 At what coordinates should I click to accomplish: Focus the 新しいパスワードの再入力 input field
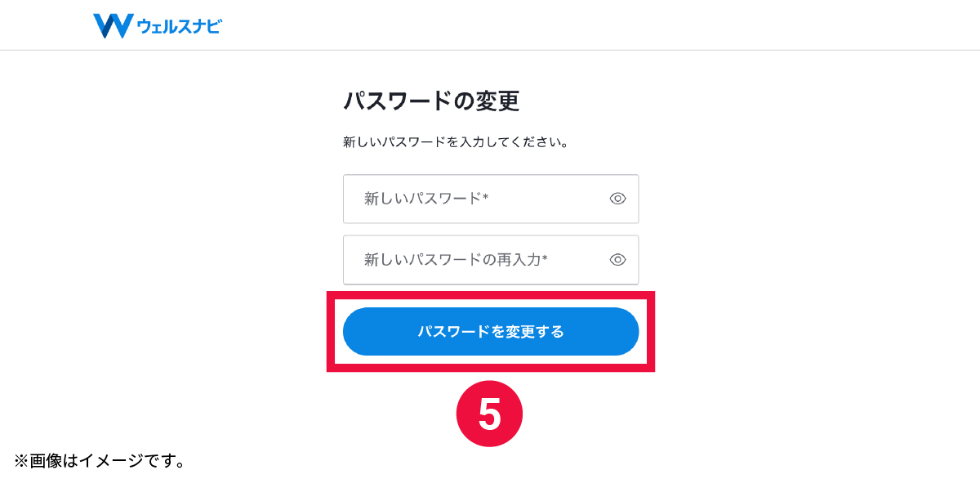point(491,260)
